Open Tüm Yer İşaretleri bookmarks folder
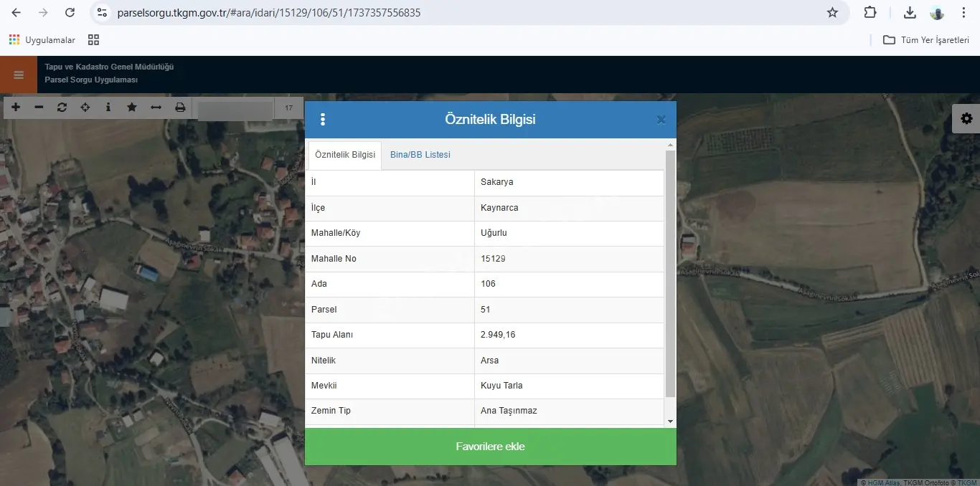Image resolution: width=980 pixels, height=486 pixels. point(926,40)
